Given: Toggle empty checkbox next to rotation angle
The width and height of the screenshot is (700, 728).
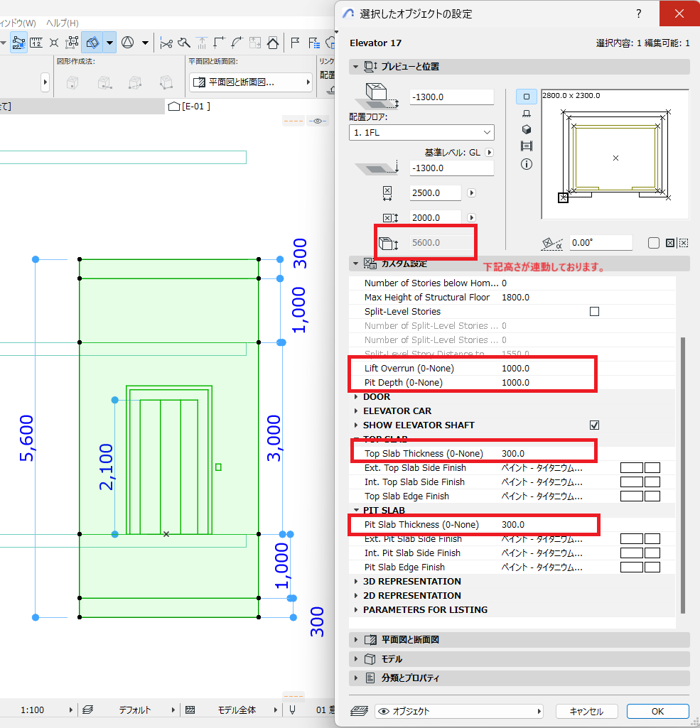Looking at the screenshot, I should [x=654, y=243].
